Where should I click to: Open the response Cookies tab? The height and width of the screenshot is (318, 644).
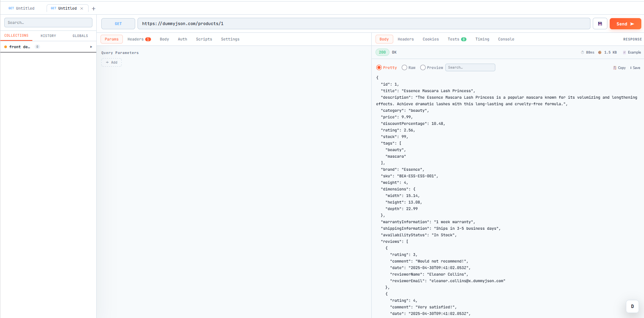(x=431, y=39)
